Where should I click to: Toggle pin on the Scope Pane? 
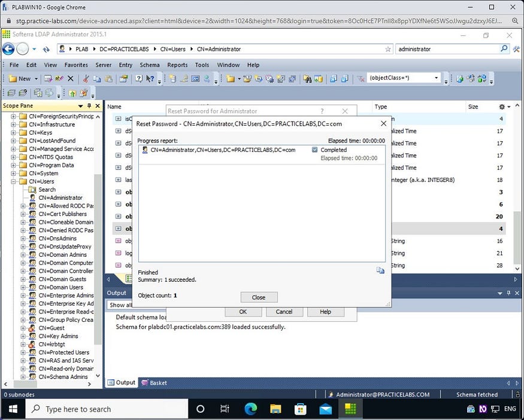(89, 106)
